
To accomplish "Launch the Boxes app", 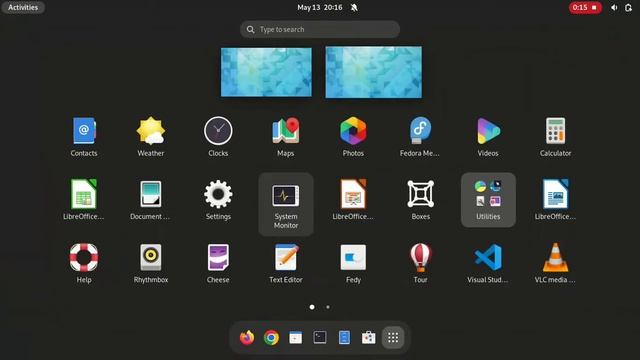I will coord(420,200).
